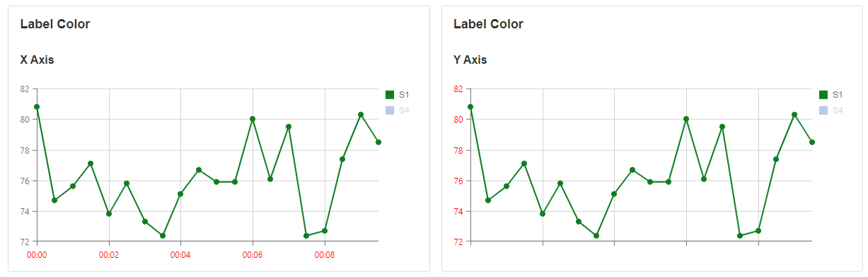Enable S4 series in X Axis chart legend

398,111
